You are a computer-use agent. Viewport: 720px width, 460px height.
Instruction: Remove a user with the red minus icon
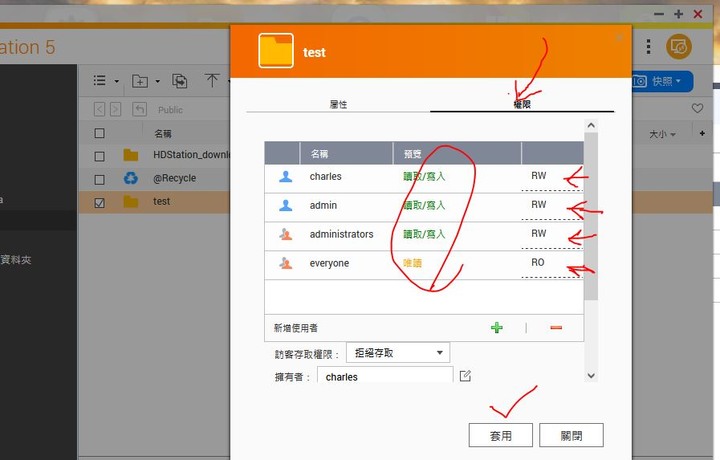[x=556, y=327]
